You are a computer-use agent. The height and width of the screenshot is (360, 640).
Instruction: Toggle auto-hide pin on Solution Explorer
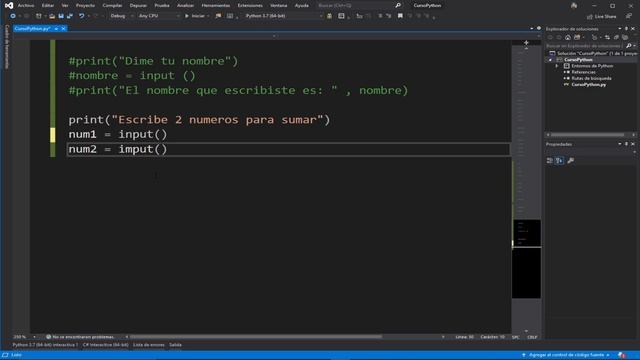pos(626,29)
